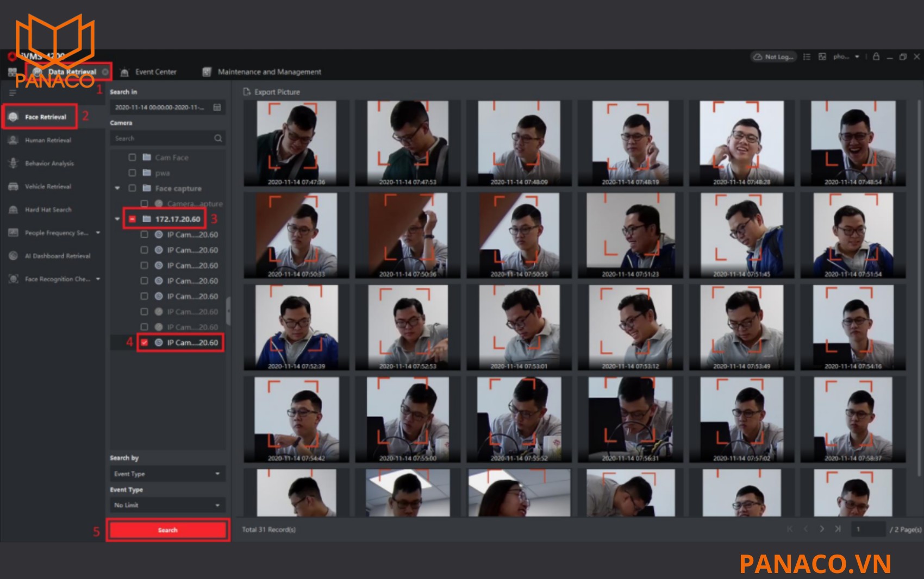The image size is (924, 579).
Task: Click the lock icon in the title bar
Action: coord(876,56)
